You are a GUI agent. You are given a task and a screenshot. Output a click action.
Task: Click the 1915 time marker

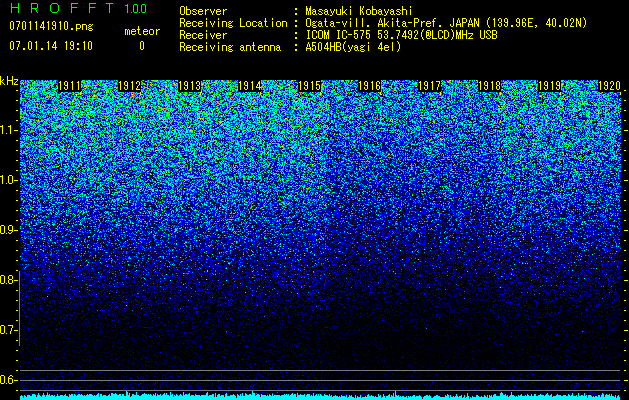pos(310,86)
